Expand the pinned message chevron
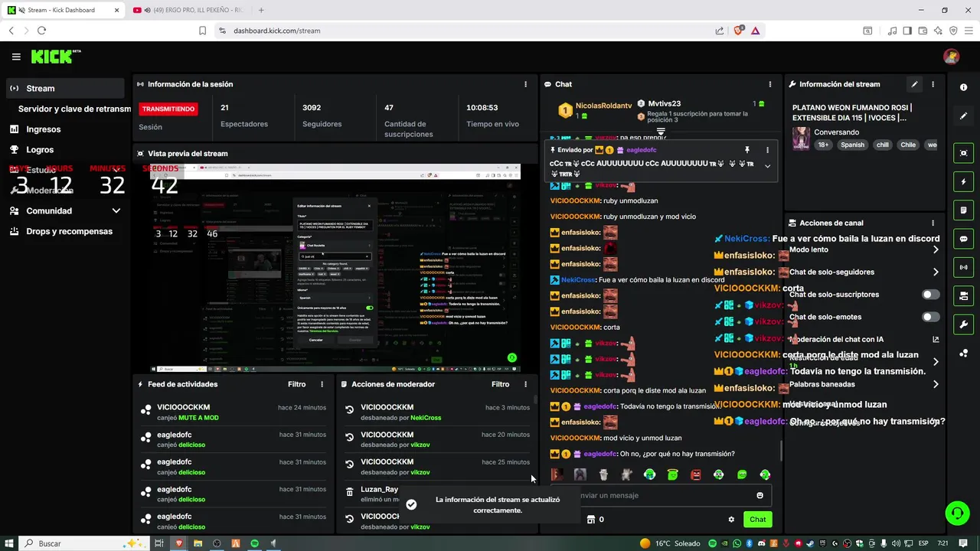The width and height of the screenshot is (980, 551). (767, 166)
